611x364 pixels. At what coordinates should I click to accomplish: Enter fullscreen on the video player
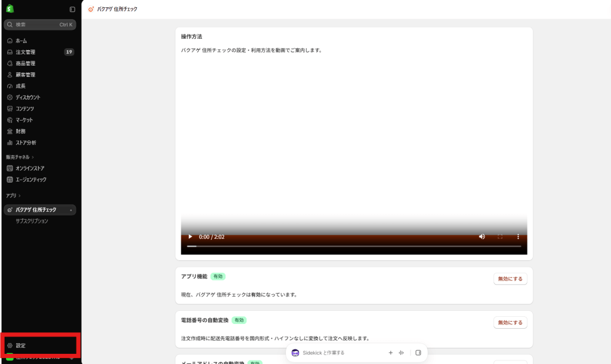(500, 236)
